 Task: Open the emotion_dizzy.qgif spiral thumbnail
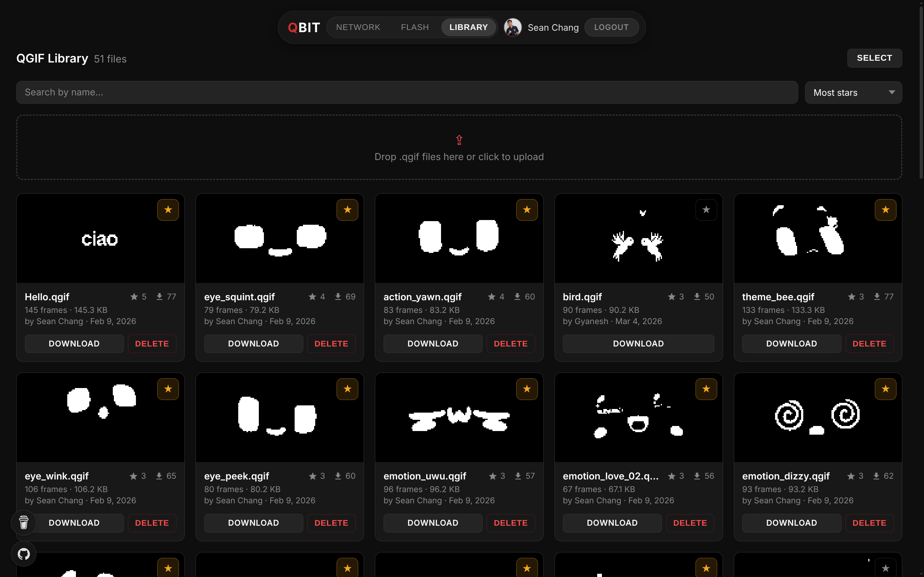pos(818,418)
